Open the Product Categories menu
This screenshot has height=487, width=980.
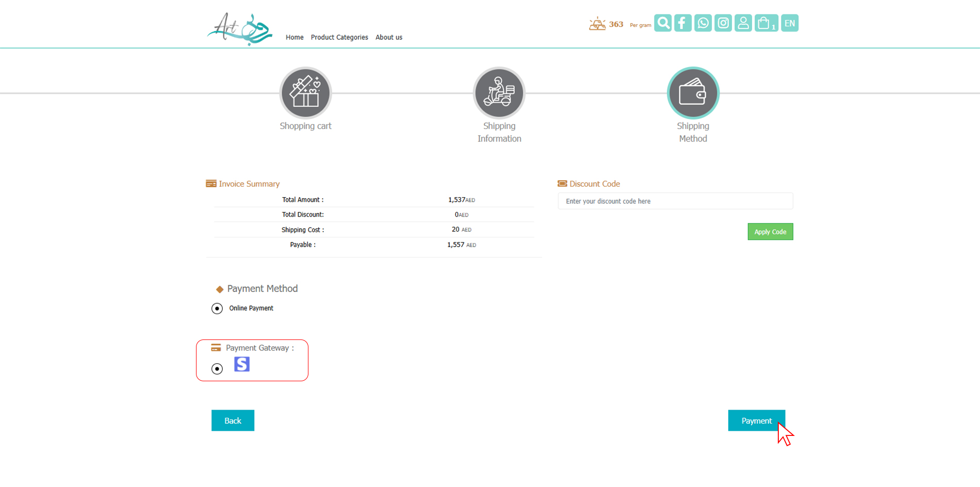pyautogui.click(x=339, y=37)
